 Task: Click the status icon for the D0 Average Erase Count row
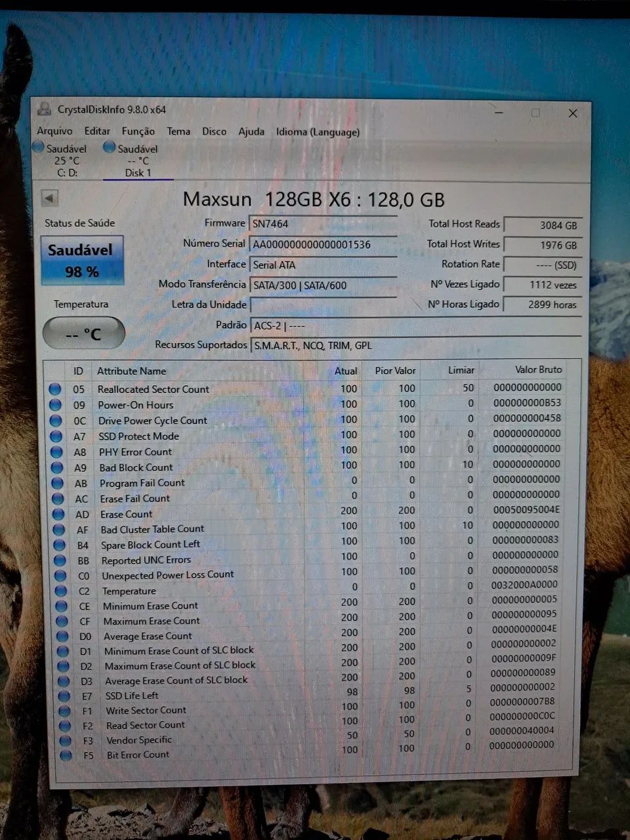[62, 637]
